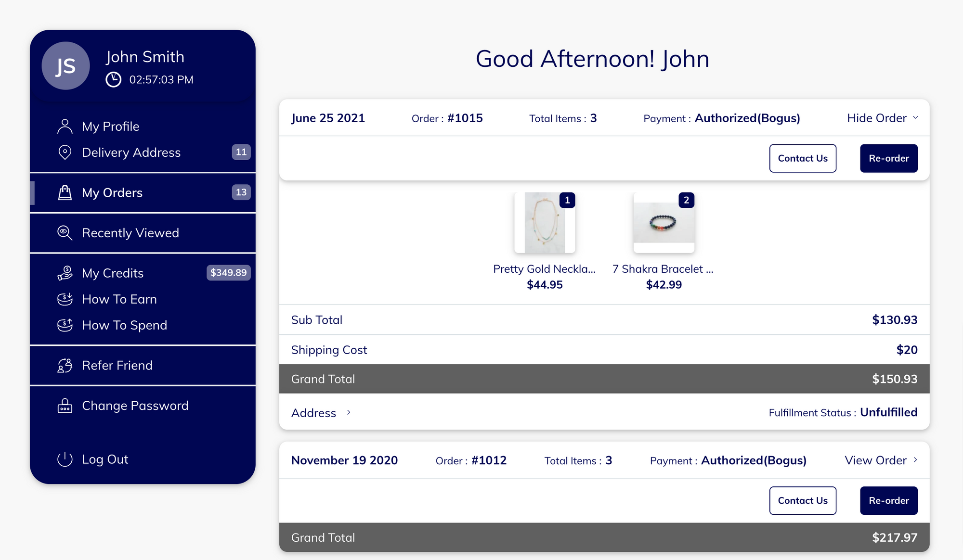Viewport: 963px width, 560px height.
Task: Click the Pretty Gold Neckla... product name
Action: (x=545, y=269)
